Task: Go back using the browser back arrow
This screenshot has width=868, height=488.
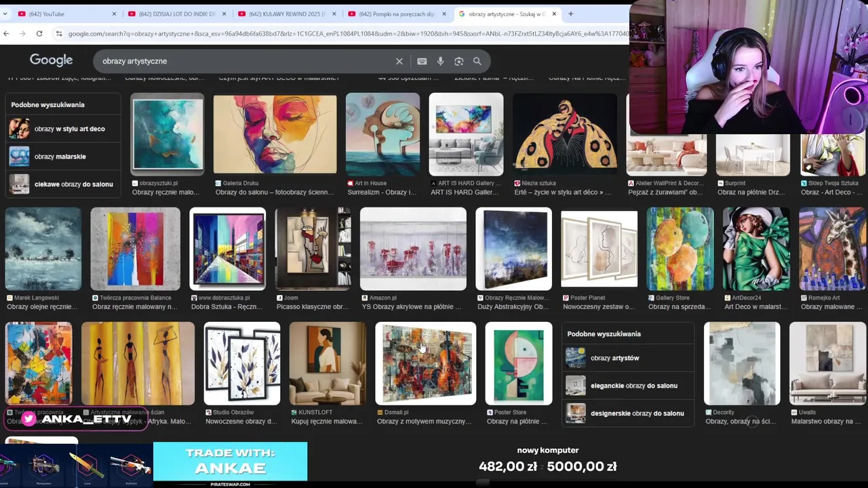Action: (x=6, y=33)
